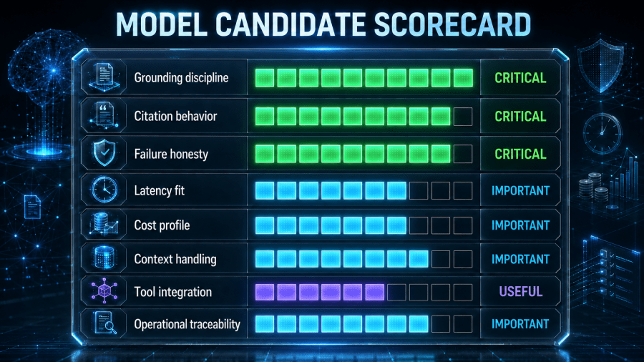The image size is (644, 362).
Task: Select the Failure honesty shield checkmark icon
Action: pyautogui.click(x=104, y=152)
